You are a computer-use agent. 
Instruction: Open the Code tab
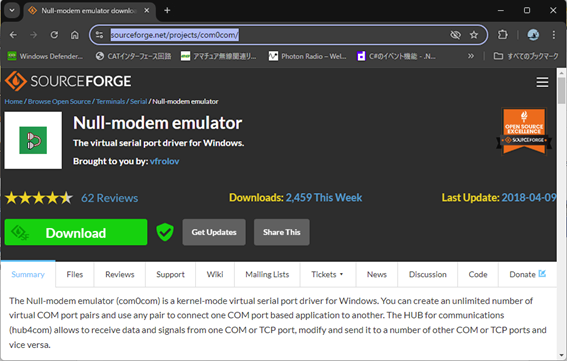tap(478, 275)
